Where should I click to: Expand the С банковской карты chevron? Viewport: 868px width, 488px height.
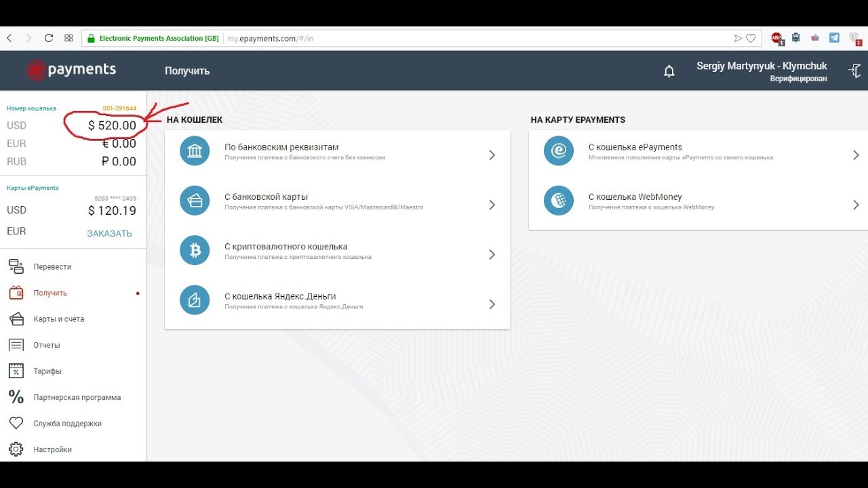(x=492, y=205)
